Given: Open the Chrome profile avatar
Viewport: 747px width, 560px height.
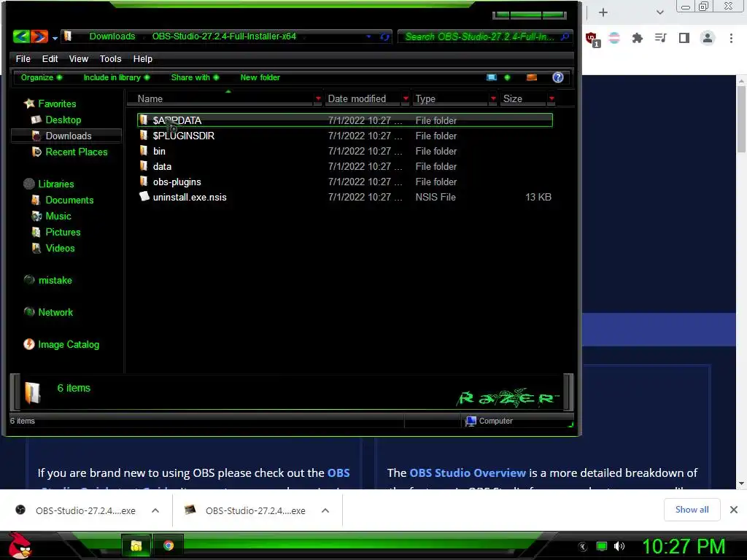Looking at the screenshot, I should point(708,38).
